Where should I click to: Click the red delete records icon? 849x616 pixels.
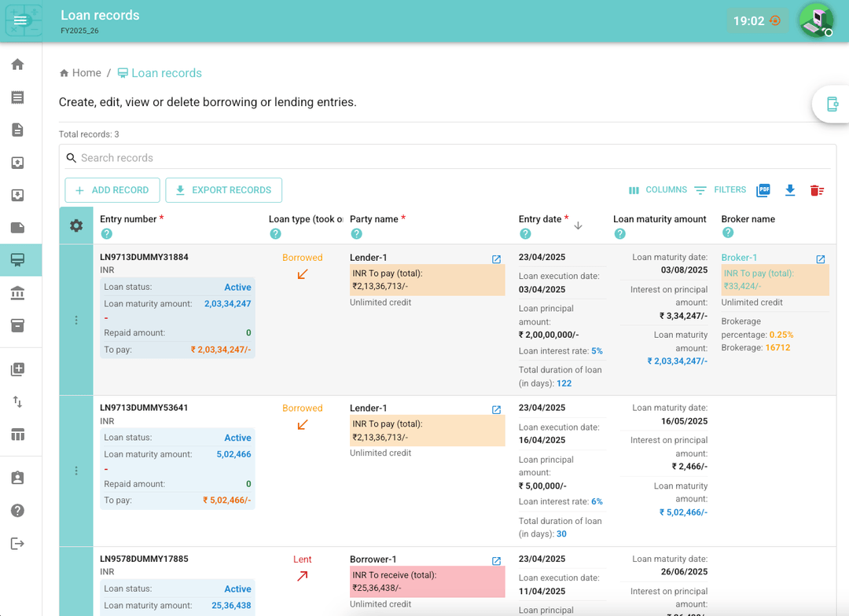pos(817,190)
